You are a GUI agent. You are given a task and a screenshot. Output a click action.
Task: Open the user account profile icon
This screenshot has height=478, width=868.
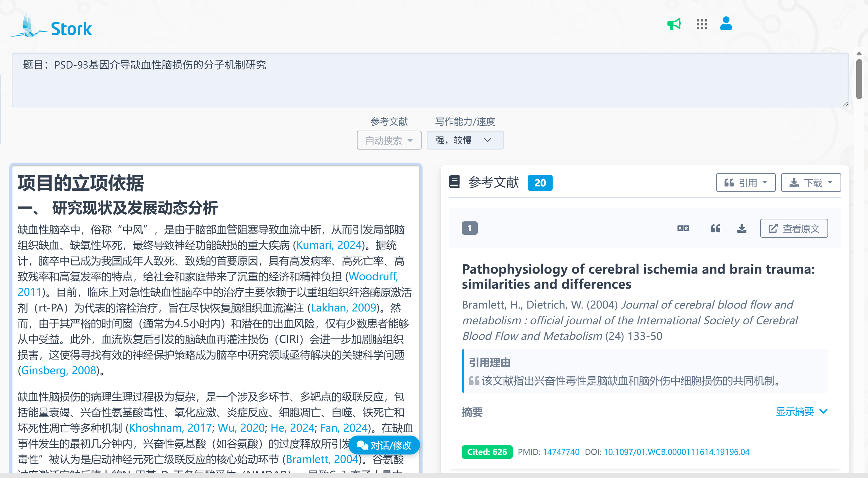tap(726, 24)
